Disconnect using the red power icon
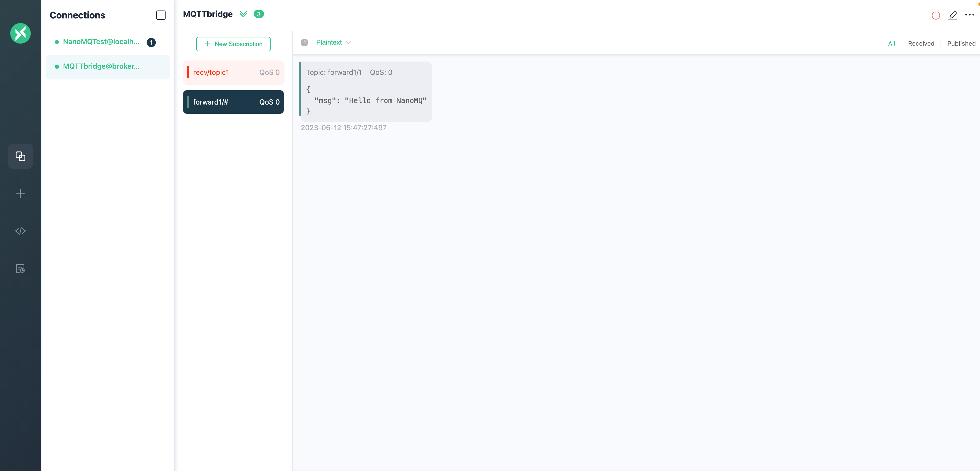Image resolution: width=980 pixels, height=471 pixels. 935,15
